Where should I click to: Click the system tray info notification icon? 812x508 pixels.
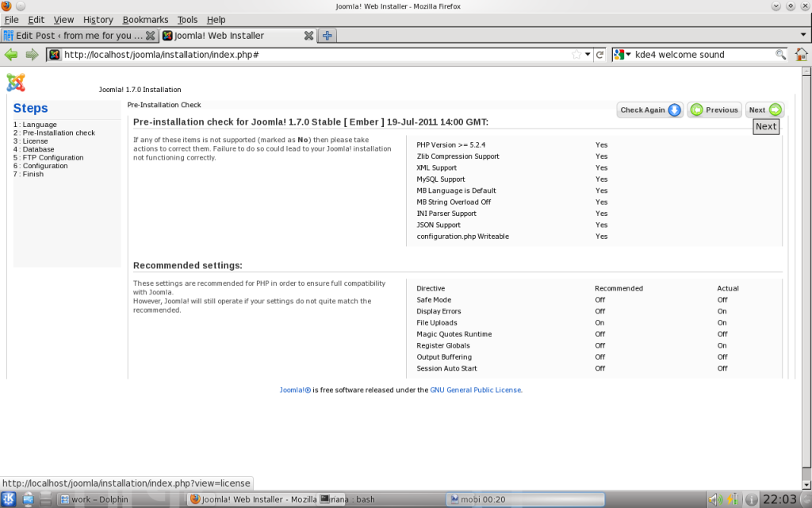(751, 499)
